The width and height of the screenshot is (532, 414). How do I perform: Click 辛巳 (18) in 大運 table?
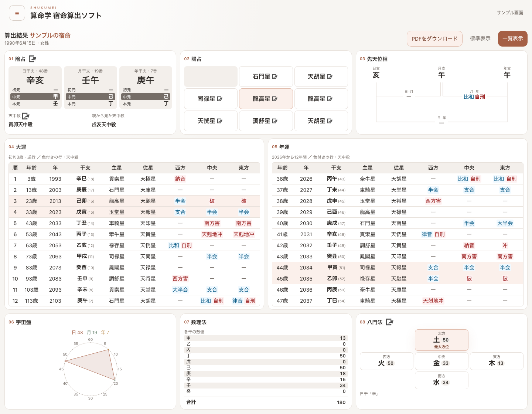pos(85,179)
